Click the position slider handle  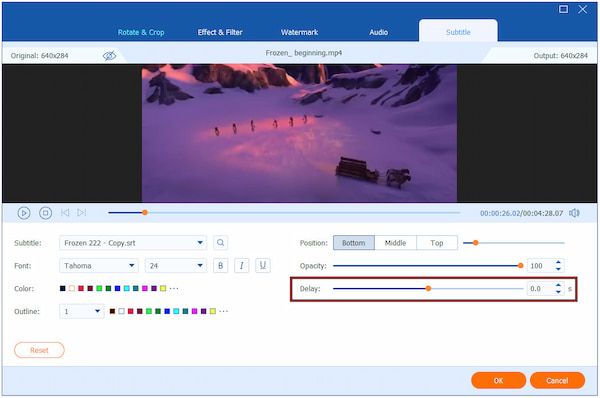coord(476,243)
